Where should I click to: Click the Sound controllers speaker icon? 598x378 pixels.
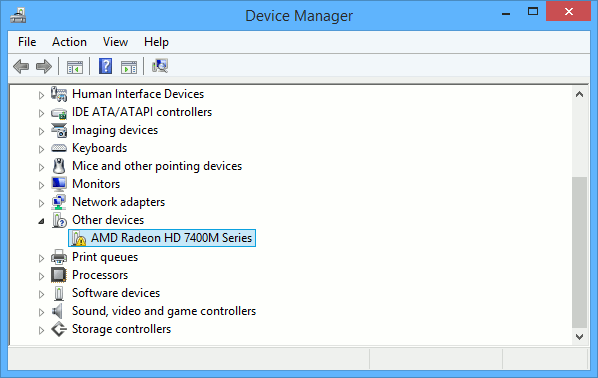point(58,311)
